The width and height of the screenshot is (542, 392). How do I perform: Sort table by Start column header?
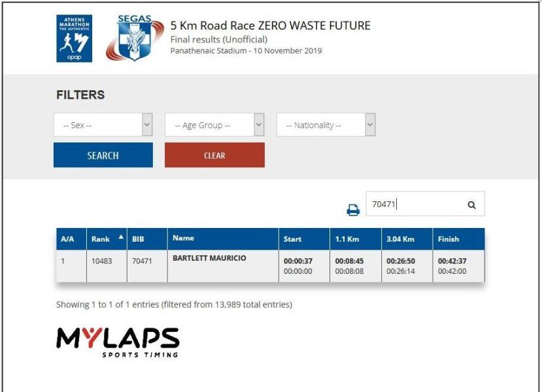304,239
